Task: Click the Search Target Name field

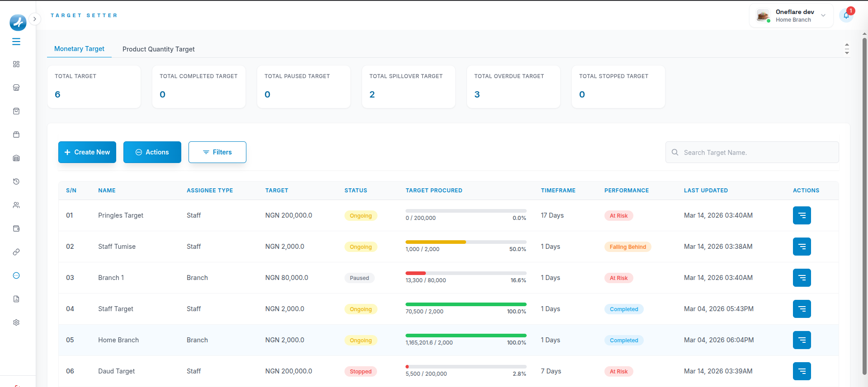Action: pyautogui.click(x=752, y=153)
